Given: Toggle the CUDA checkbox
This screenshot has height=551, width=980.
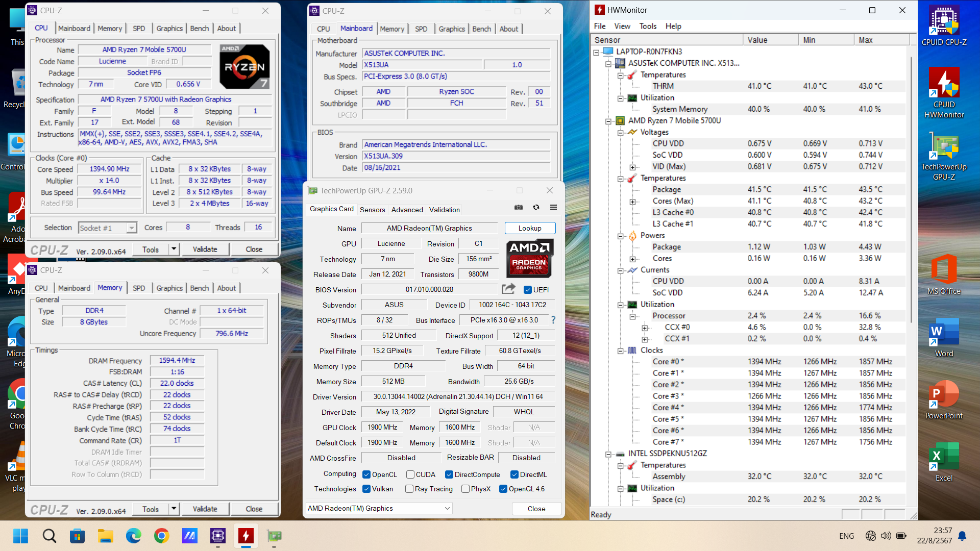Looking at the screenshot, I should point(410,474).
